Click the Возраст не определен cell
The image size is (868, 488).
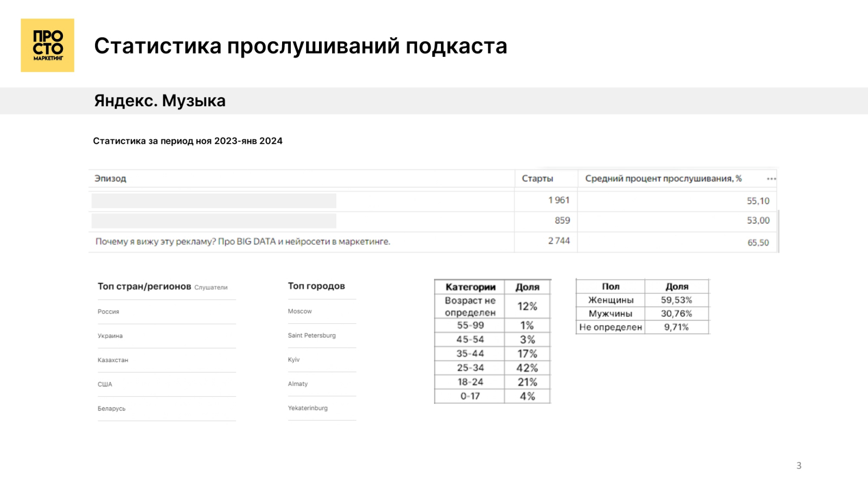coord(470,306)
